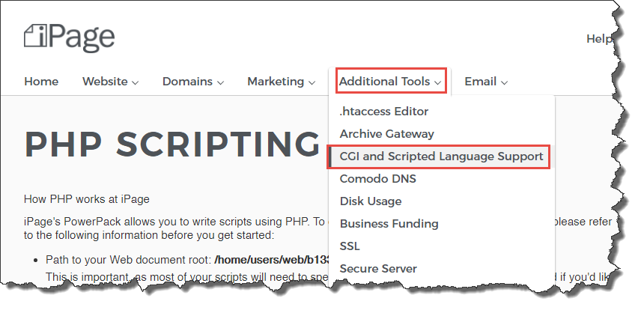Viewport: 644px width, 310px height.
Task: Click the '/home/users/web/' path value
Action: click(272, 260)
